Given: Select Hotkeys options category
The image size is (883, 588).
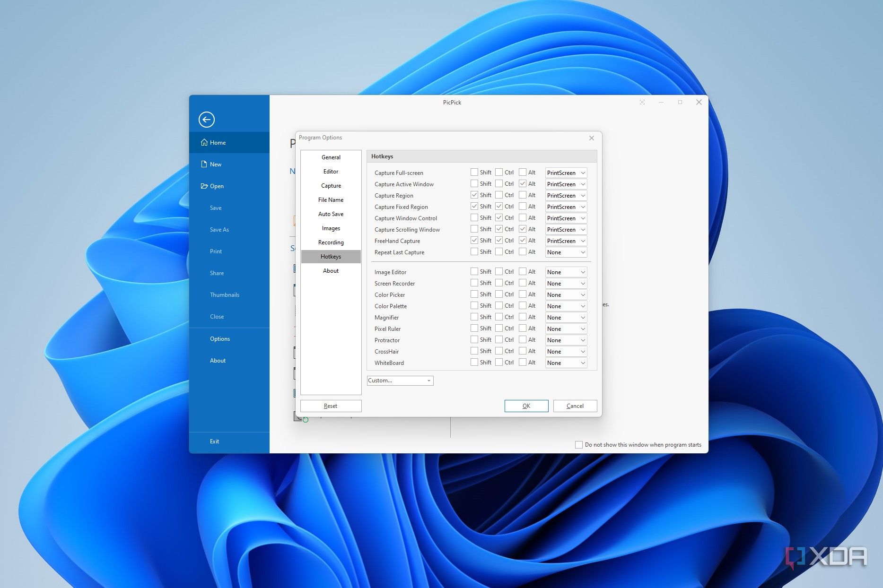Looking at the screenshot, I should click(331, 257).
